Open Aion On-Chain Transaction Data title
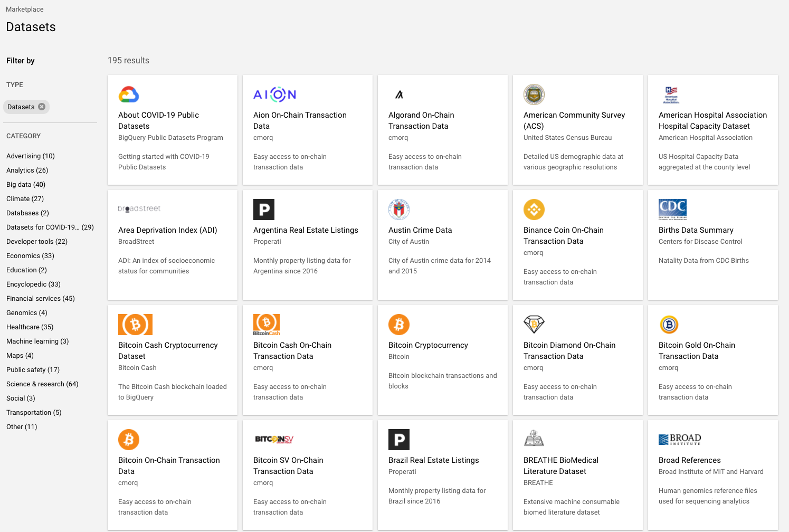Screen dimensions: 789x532 click(x=300, y=120)
